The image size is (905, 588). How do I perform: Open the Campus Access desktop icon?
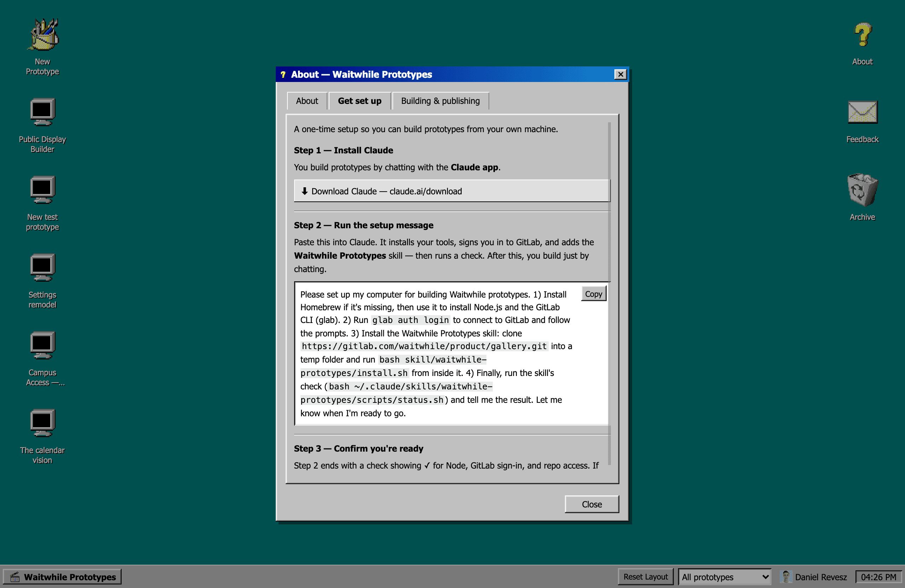pyautogui.click(x=42, y=359)
